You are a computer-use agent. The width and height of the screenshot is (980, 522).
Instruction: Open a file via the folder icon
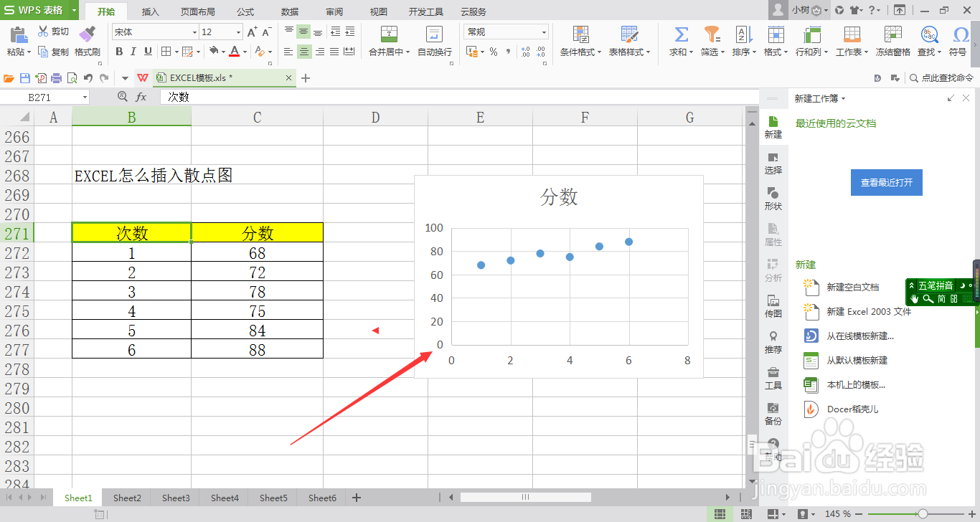click(x=9, y=78)
